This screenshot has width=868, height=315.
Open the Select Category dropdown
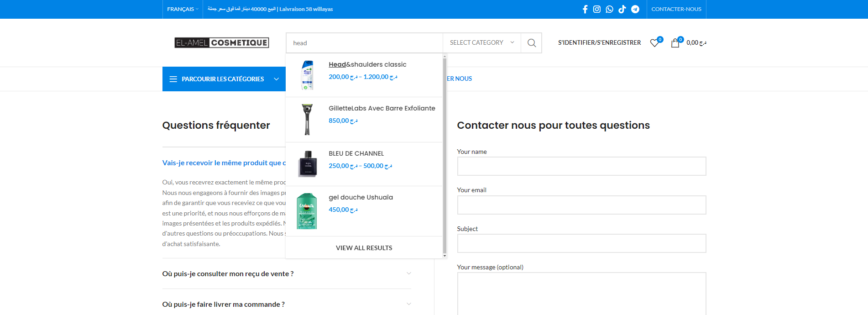(481, 43)
